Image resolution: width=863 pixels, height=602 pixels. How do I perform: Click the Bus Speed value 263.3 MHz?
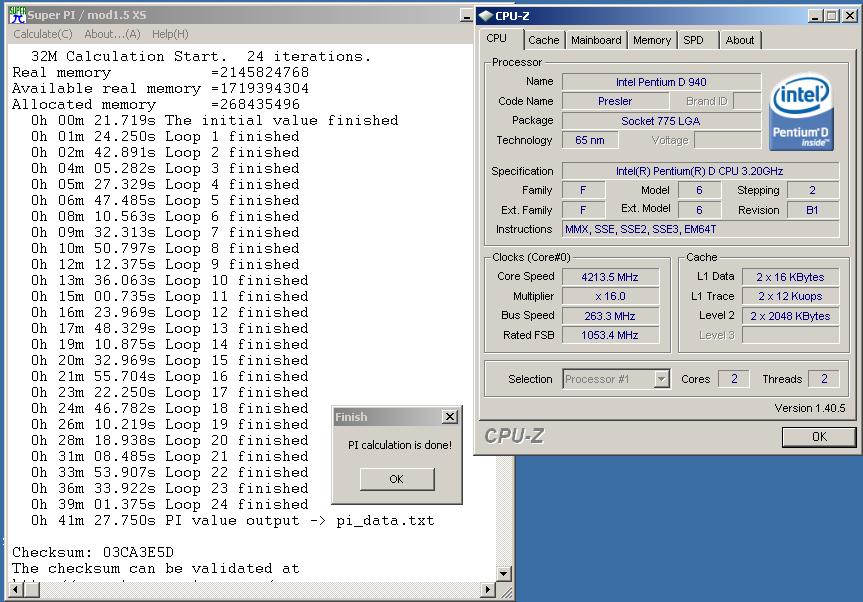[610, 316]
